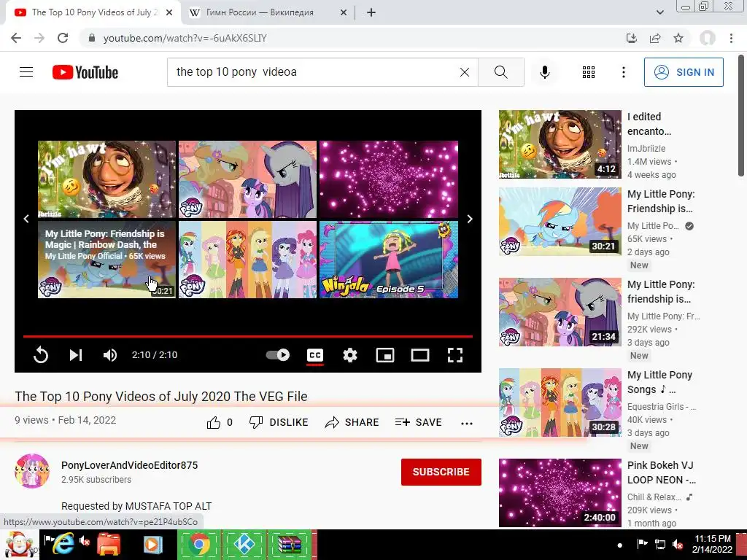
Task: Bookmark this page star icon
Action: 678,38
